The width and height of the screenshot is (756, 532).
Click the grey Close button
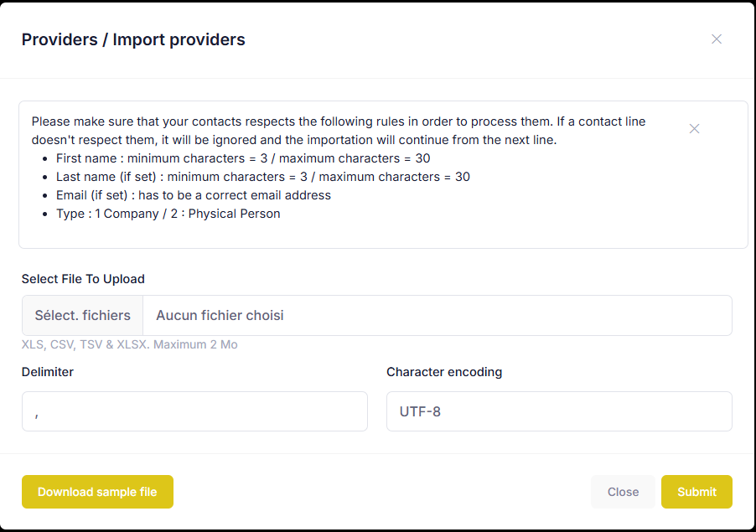click(623, 492)
